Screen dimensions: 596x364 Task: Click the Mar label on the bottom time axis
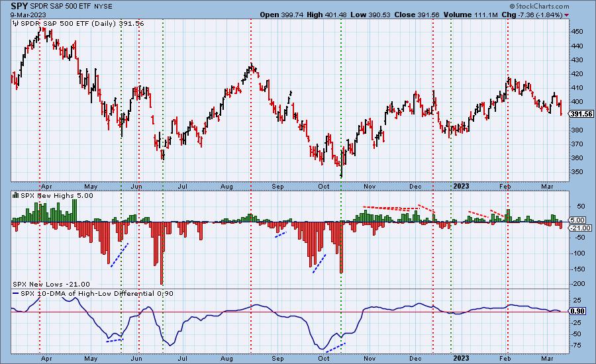[x=547, y=358]
